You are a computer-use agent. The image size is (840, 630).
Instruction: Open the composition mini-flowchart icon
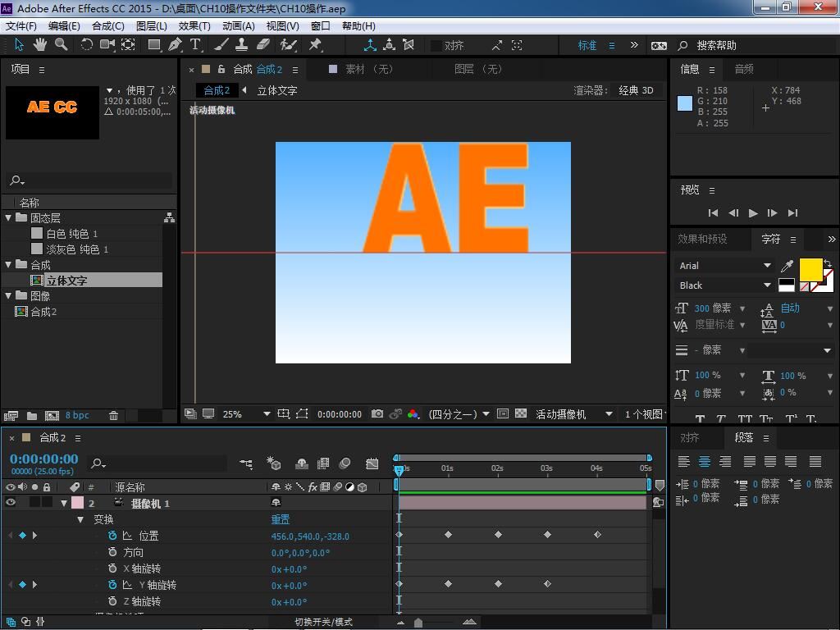(246, 463)
